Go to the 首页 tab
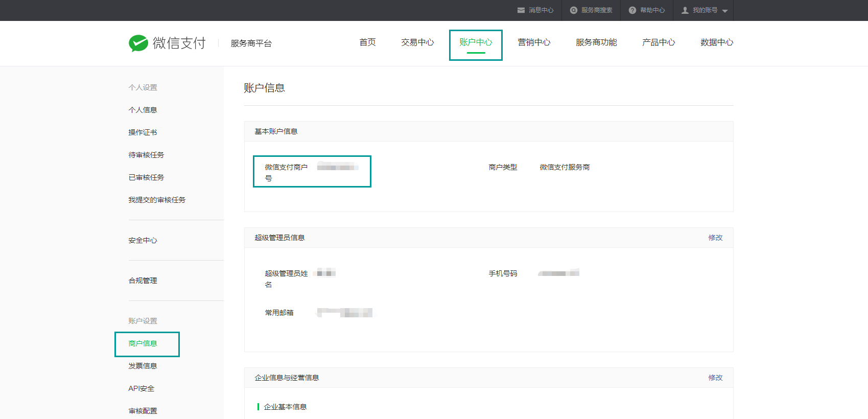Viewport: 868px width, 419px height. pyautogui.click(x=367, y=42)
